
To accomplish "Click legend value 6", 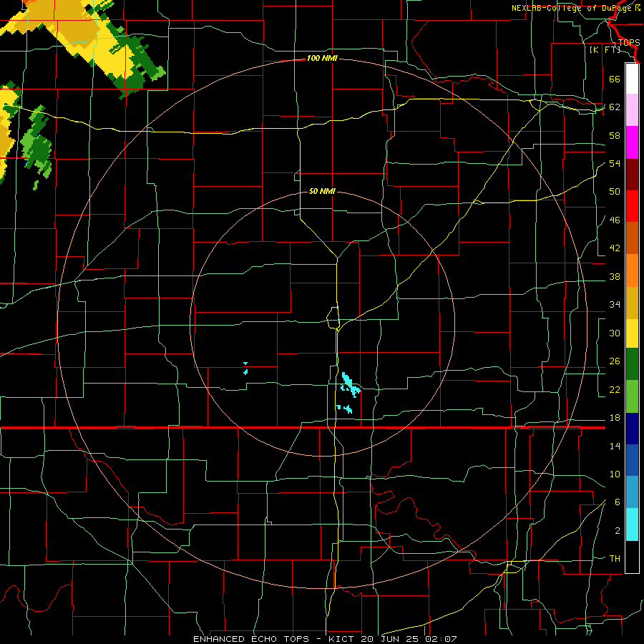I will click(x=617, y=502).
